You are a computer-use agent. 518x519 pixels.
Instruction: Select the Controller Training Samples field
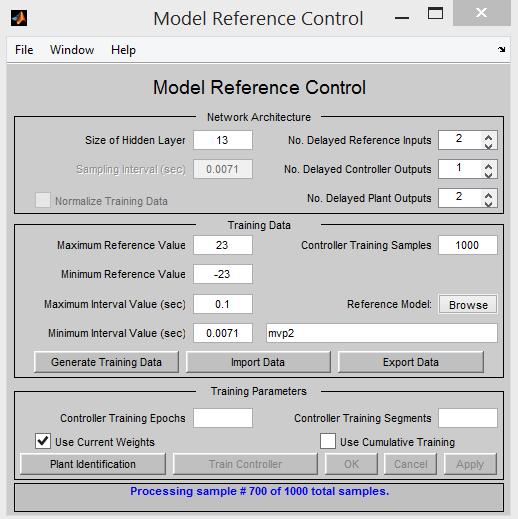pyautogui.click(x=468, y=245)
